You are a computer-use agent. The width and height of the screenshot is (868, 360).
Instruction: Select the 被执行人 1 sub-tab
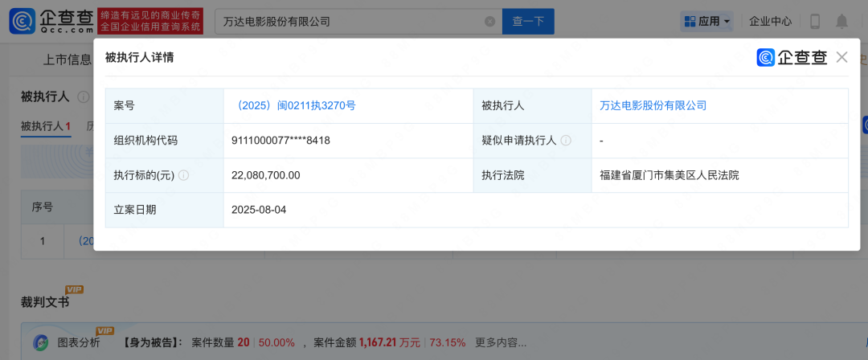46,126
